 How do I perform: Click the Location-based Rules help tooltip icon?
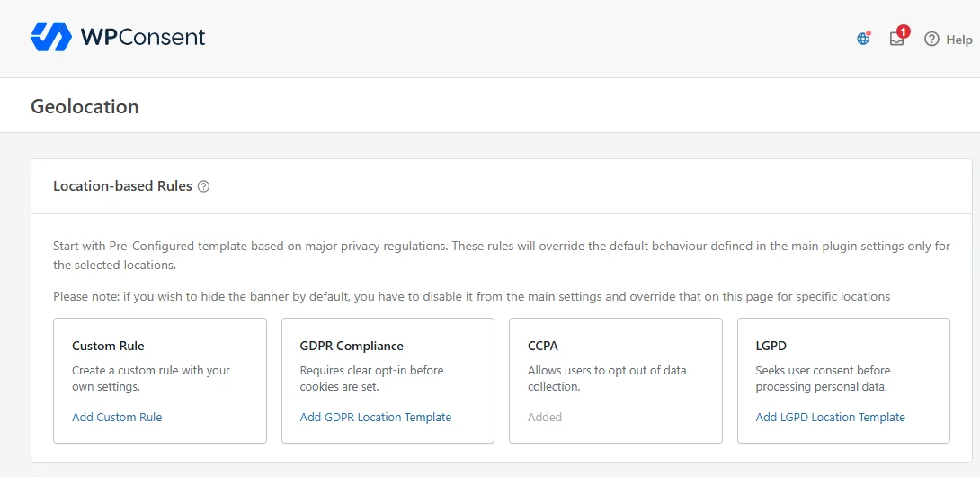coord(203,186)
